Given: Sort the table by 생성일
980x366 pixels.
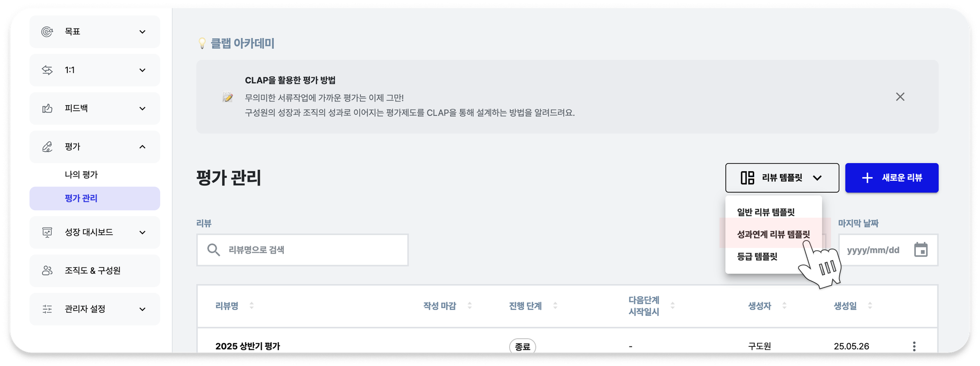Looking at the screenshot, I should [x=870, y=306].
